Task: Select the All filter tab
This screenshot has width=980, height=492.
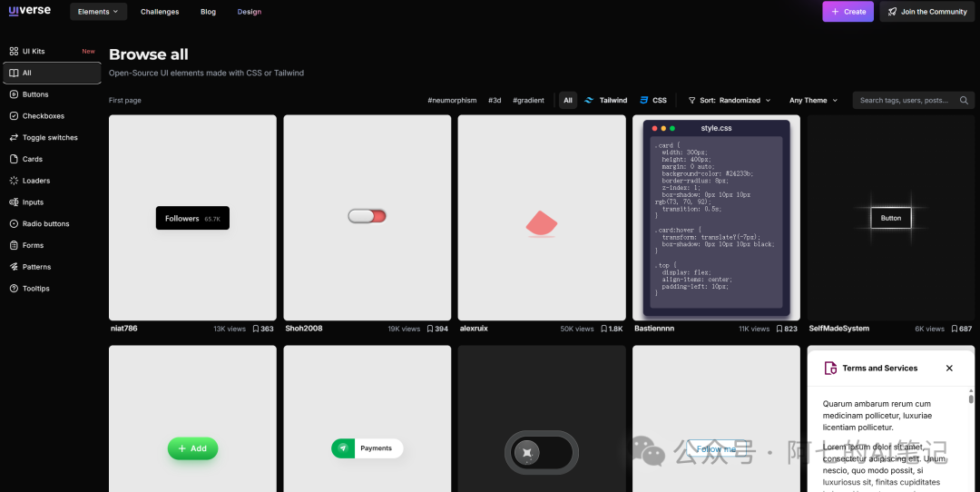Action: (x=567, y=100)
